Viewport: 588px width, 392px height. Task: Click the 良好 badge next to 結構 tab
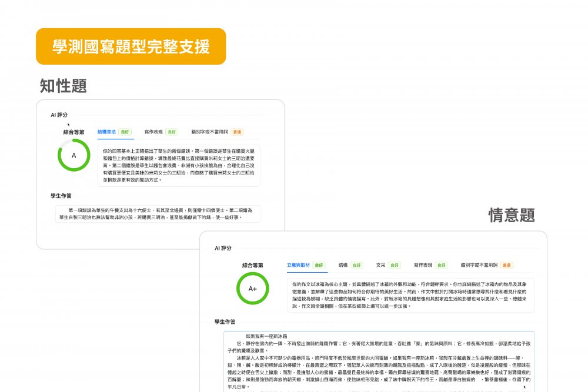coord(356,265)
